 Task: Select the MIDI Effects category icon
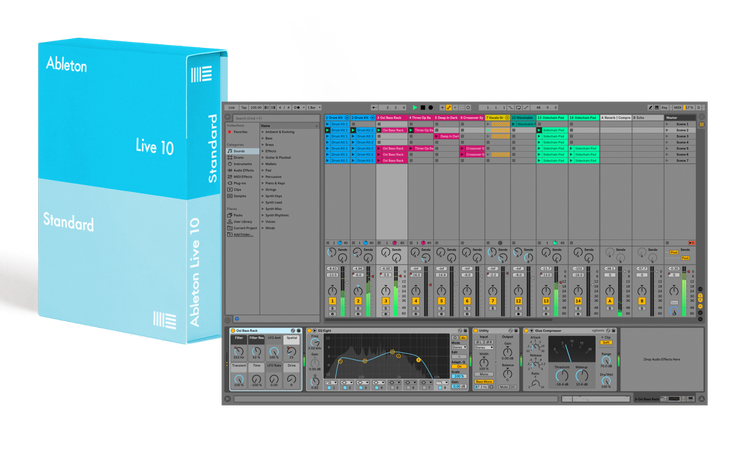click(x=230, y=177)
